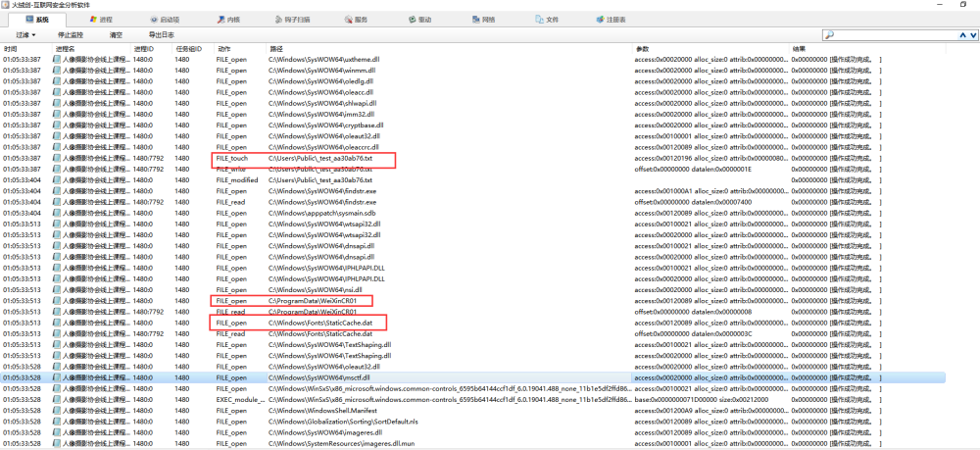Screen dimensions: 980x450
Task: Click 导出日志 export log button
Action: tap(162, 35)
